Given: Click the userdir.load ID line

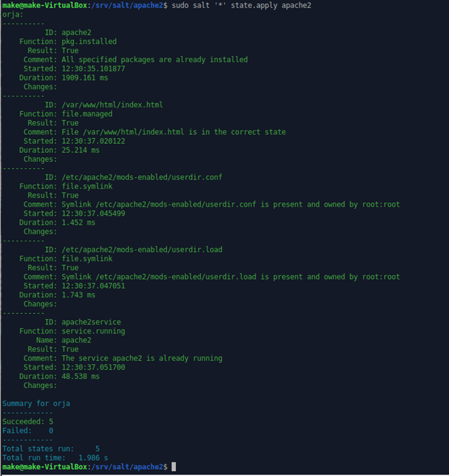Looking at the screenshot, I should pos(142,249).
